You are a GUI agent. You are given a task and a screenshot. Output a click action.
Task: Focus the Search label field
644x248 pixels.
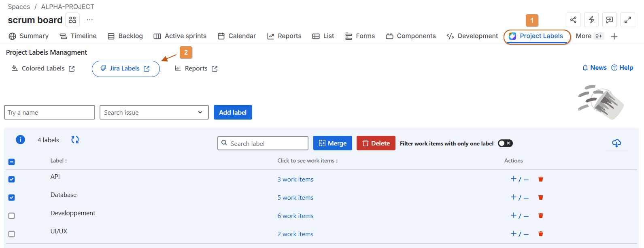click(263, 143)
